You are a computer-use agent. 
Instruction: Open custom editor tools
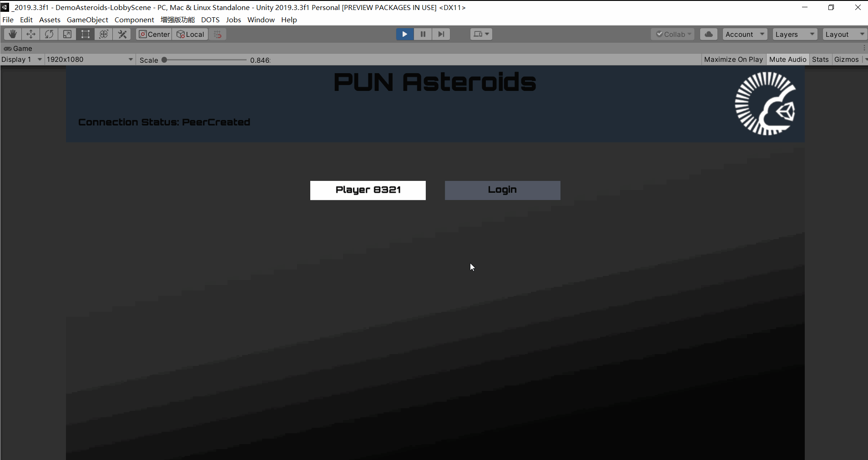tap(122, 34)
